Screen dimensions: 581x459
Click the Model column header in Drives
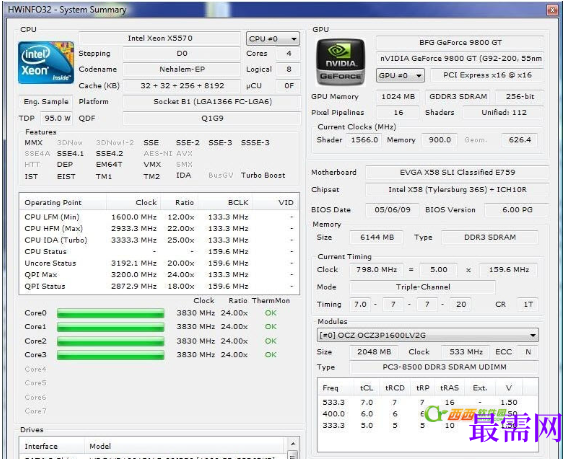pyautogui.click(x=185, y=446)
